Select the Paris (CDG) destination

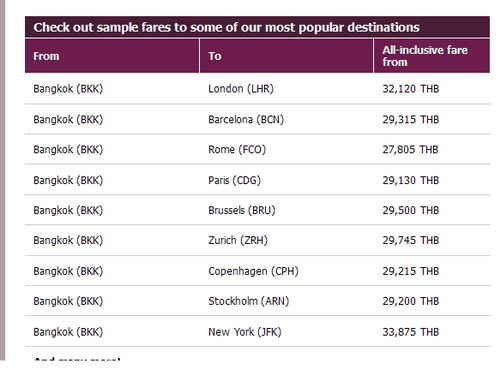point(234,180)
